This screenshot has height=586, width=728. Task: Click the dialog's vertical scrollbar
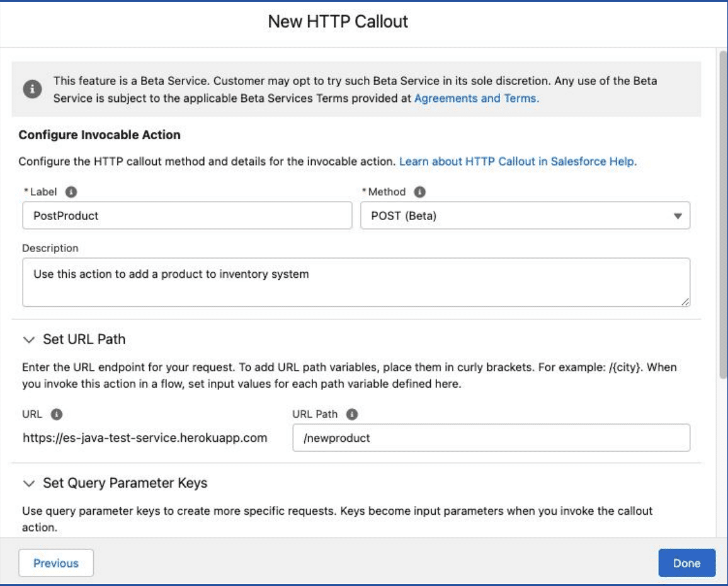coord(722,214)
